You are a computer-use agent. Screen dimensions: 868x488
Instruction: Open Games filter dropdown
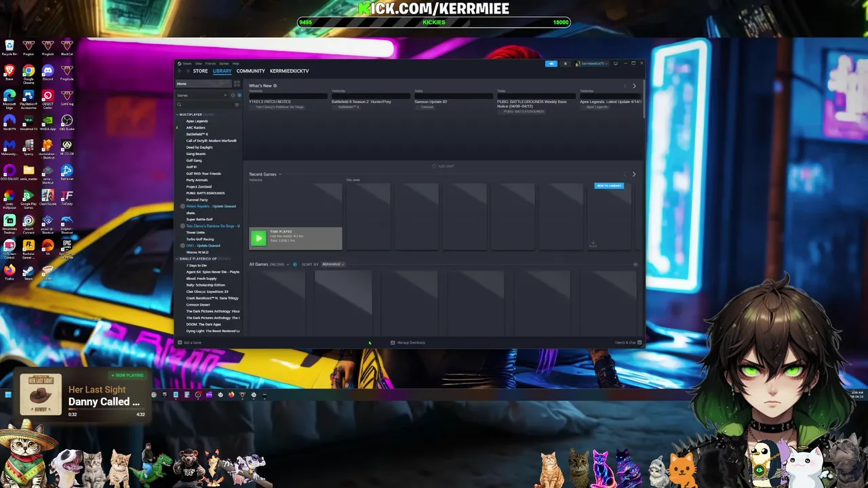pyautogui.click(x=201, y=96)
